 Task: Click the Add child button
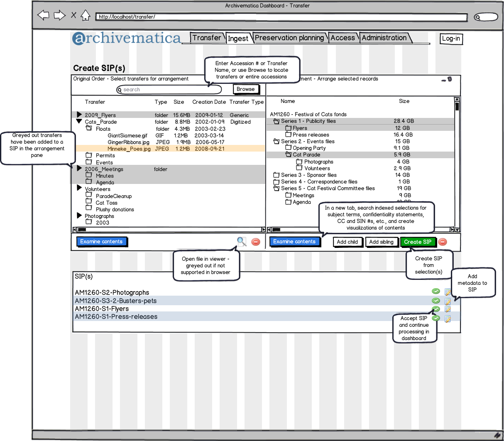pyautogui.click(x=347, y=242)
